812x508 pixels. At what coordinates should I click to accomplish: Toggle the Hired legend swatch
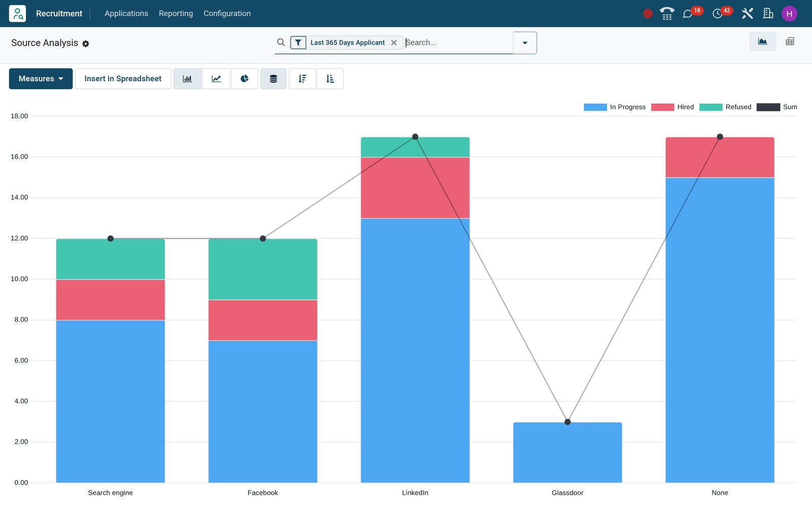coord(662,107)
